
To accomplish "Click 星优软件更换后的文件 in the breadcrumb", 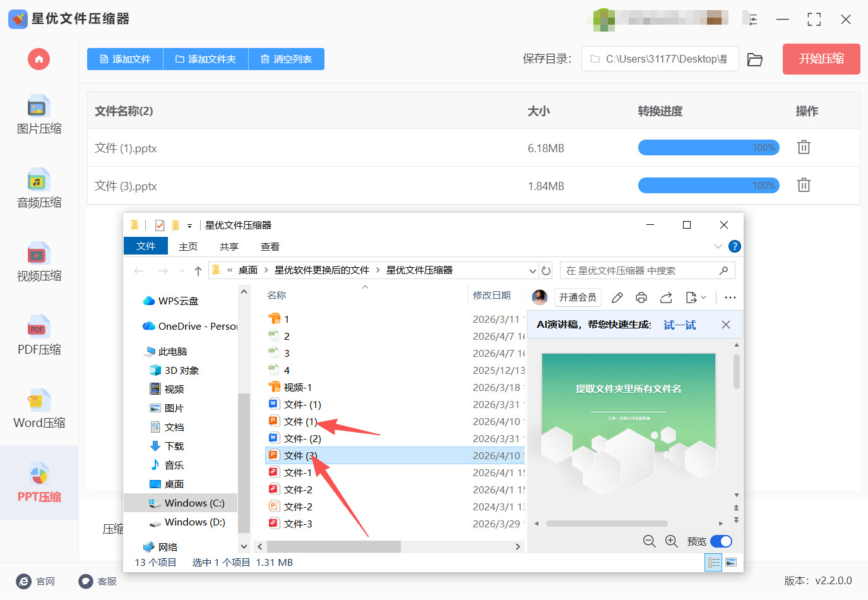I will click(x=322, y=270).
